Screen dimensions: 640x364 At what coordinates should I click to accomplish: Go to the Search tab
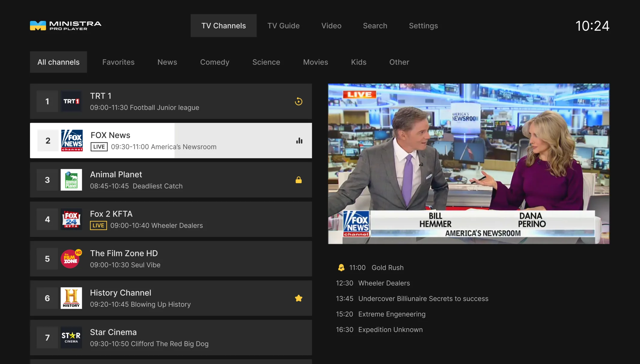(375, 26)
